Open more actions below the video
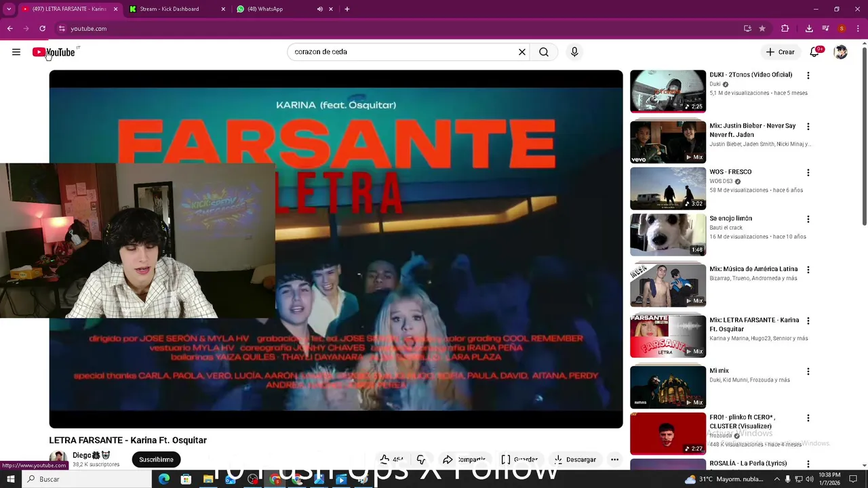 coord(614,460)
